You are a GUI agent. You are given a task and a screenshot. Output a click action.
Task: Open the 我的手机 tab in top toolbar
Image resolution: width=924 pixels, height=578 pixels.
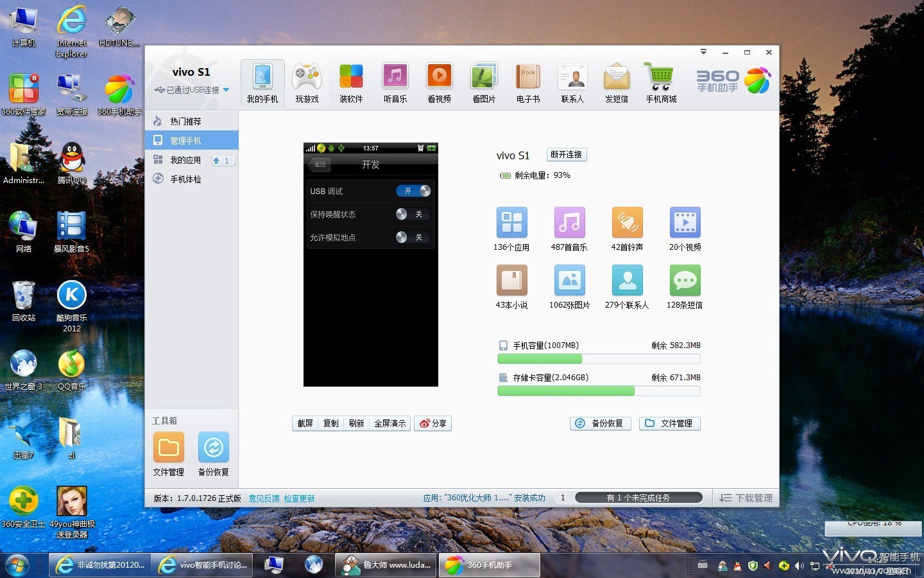(x=262, y=83)
